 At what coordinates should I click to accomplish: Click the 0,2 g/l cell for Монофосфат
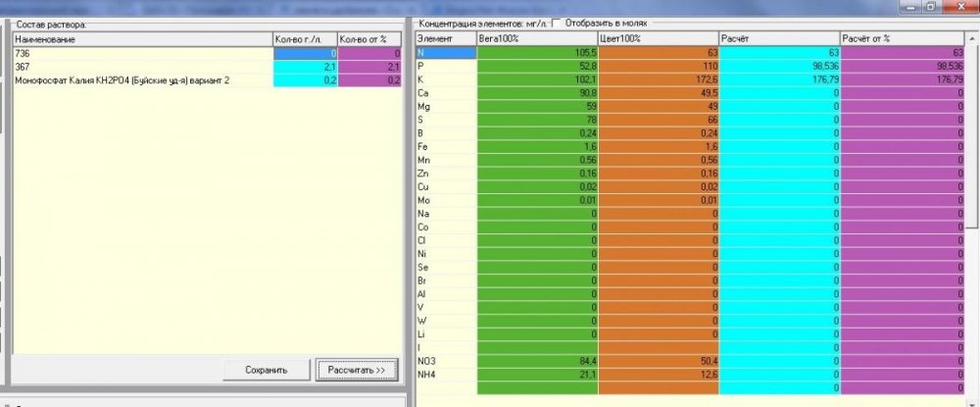305,80
